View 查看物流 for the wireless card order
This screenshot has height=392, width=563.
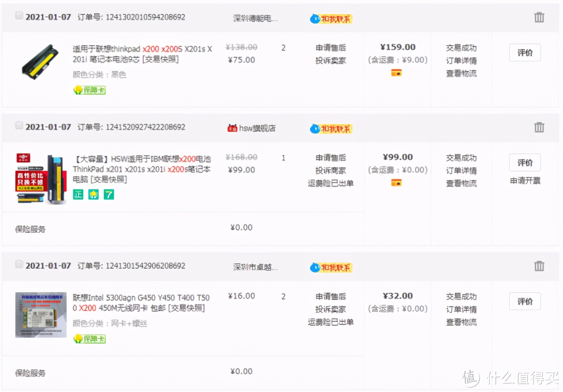point(461,322)
